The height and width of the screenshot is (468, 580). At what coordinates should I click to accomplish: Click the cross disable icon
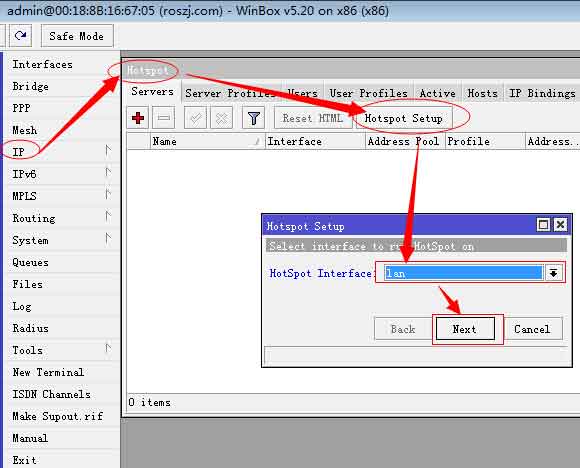point(222,118)
